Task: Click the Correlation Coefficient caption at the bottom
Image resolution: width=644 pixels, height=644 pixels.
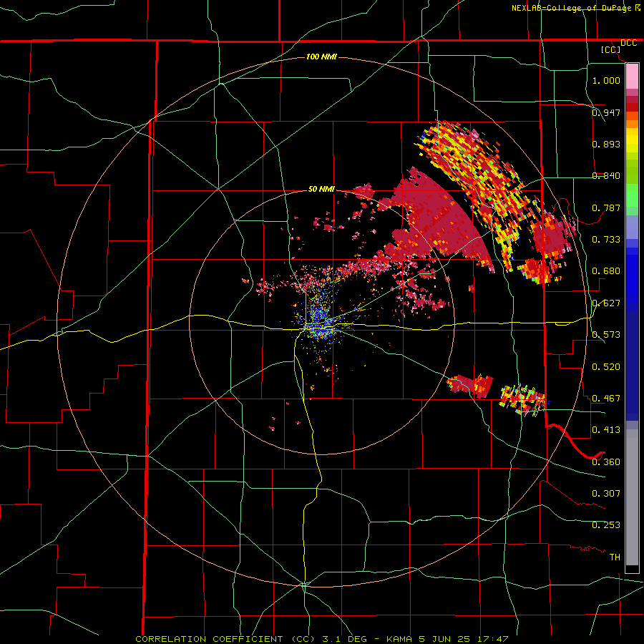Action: [322, 639]
